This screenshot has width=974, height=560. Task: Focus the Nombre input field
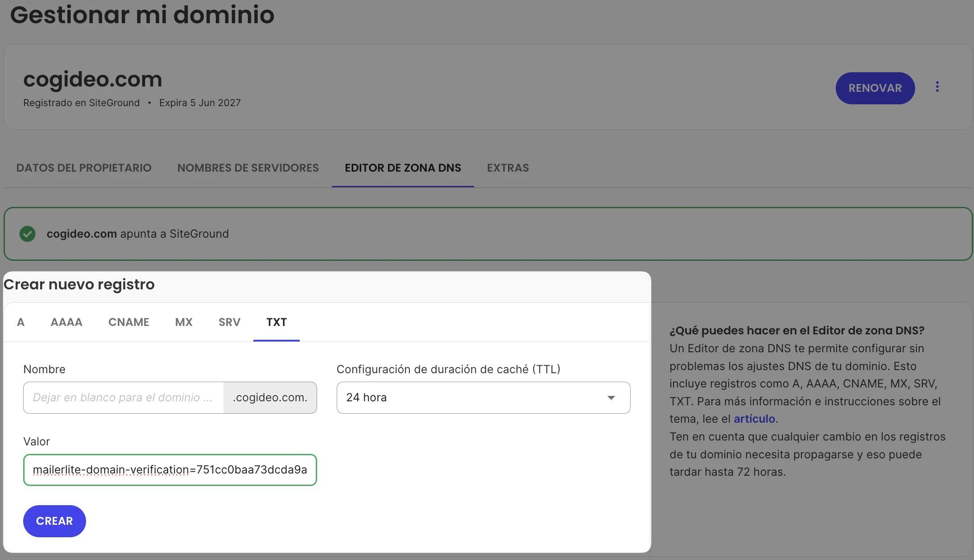(x=124, y=397)
